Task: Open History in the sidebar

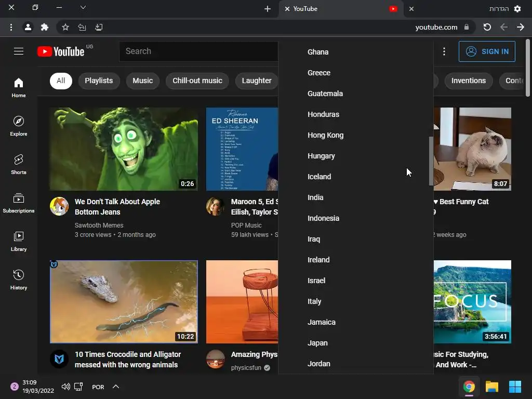Action: [19, 280]
